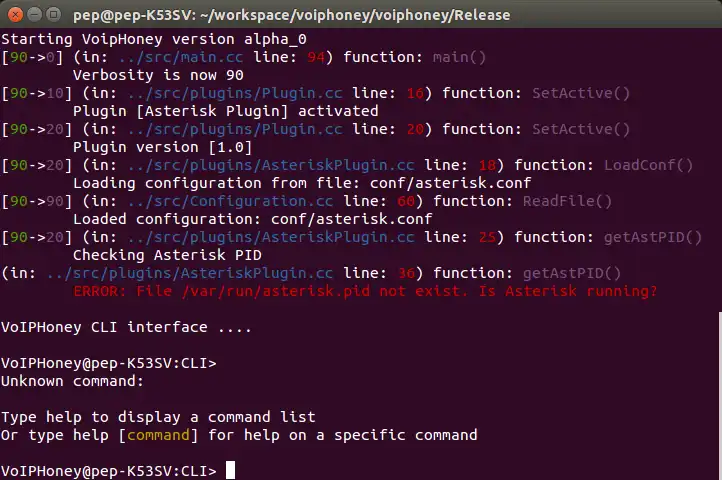Click the 'main()' function name
Viewport: 722px width, 480px height.
tap(459, 57)
